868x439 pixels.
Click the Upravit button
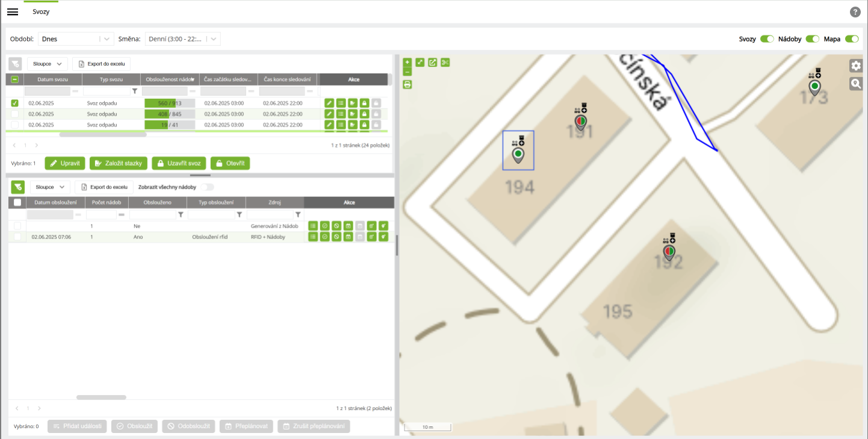point(65,163)
